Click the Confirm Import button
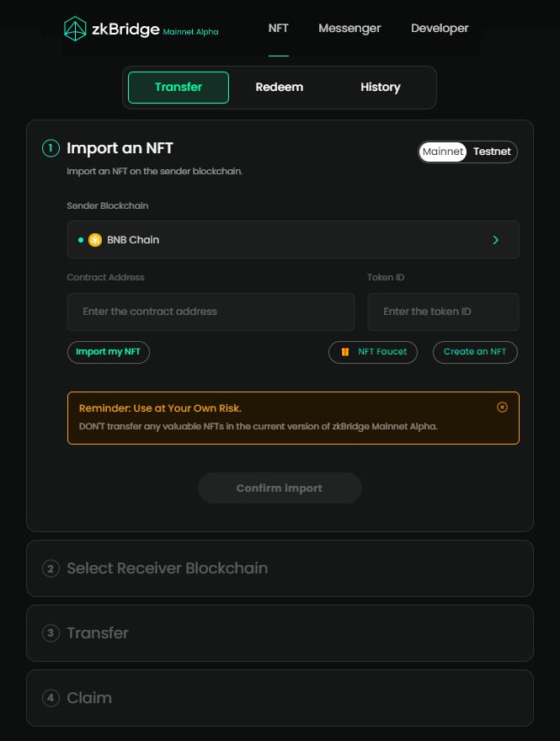 pos(280,488)
